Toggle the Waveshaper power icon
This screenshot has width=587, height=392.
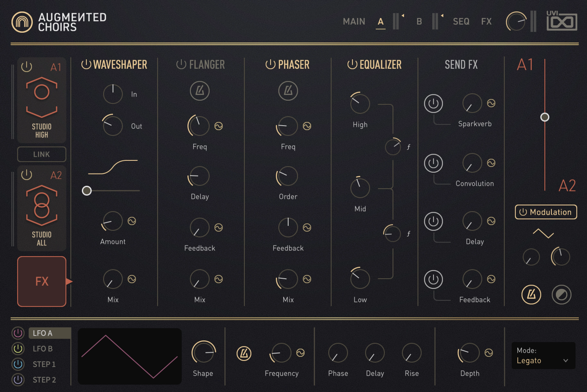[86, 64]
